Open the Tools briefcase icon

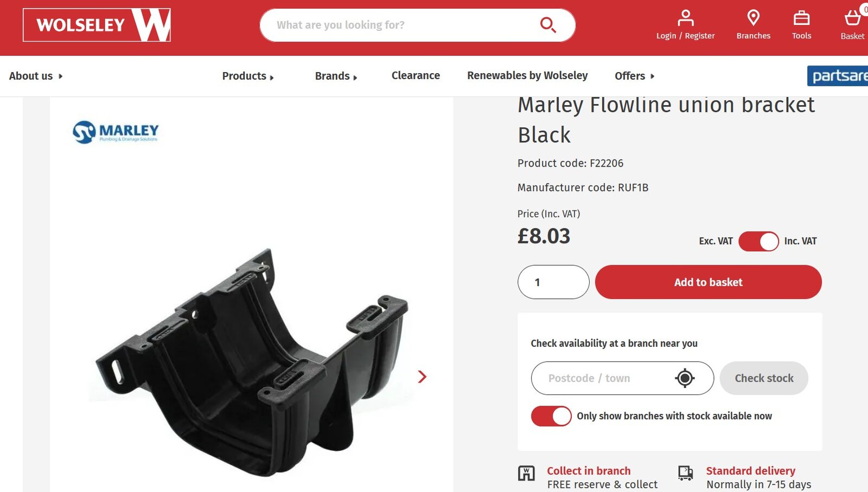(x=801, y=18)
